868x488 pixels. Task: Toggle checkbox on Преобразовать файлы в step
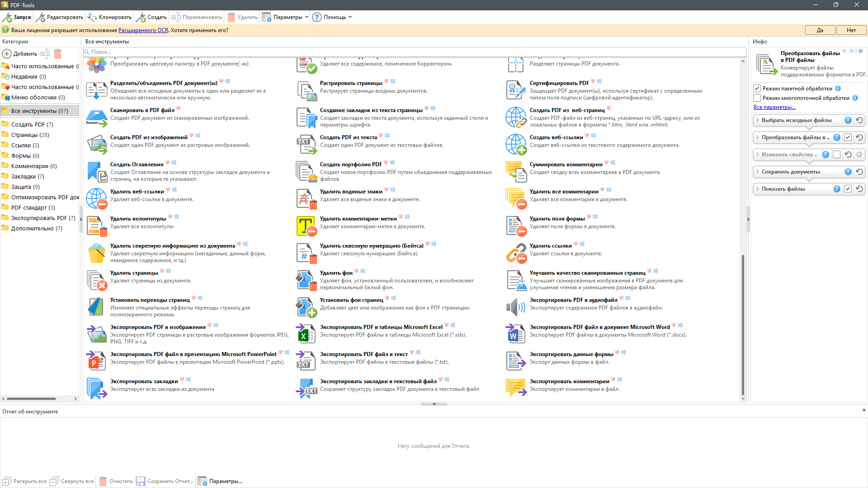pyautogui.click(x=848, y=137)
